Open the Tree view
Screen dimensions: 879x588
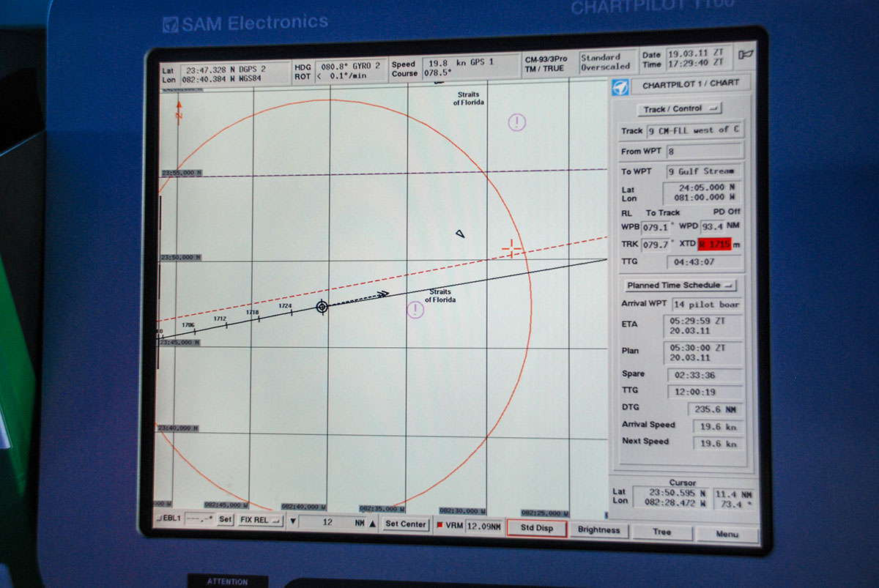(662, 532)
